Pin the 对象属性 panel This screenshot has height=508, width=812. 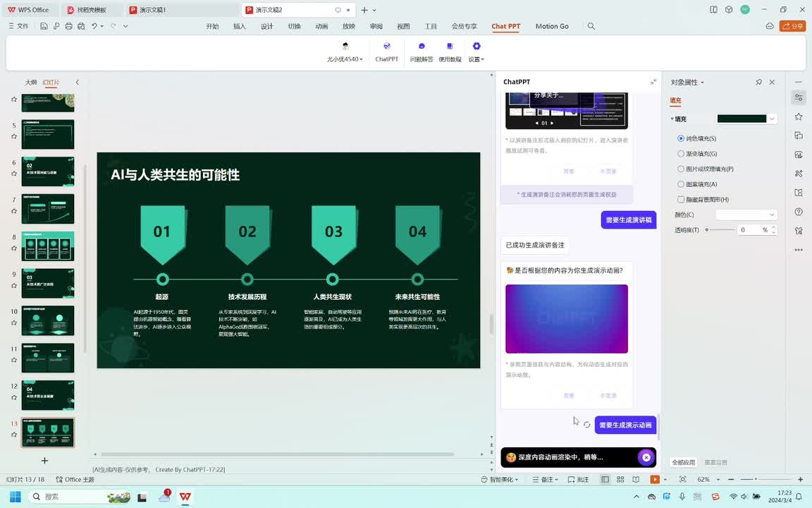758,83
